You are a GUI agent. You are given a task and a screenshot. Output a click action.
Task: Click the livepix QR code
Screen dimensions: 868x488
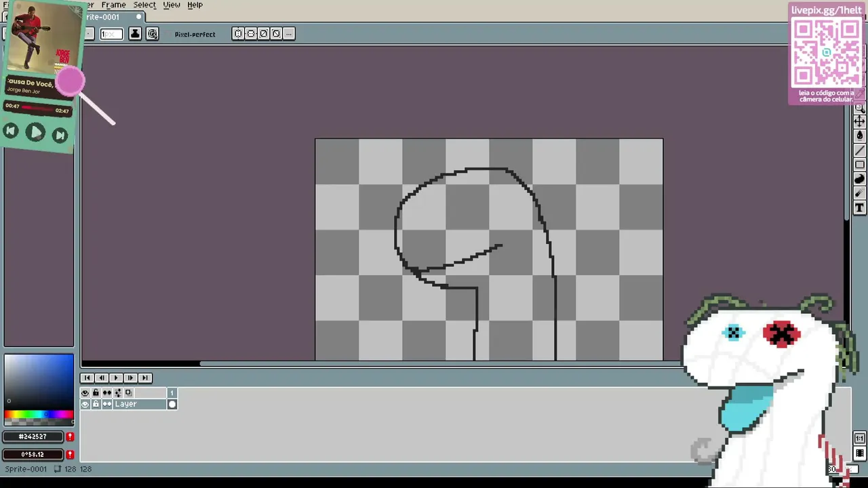pyautogui.click(x=826, y=52)
